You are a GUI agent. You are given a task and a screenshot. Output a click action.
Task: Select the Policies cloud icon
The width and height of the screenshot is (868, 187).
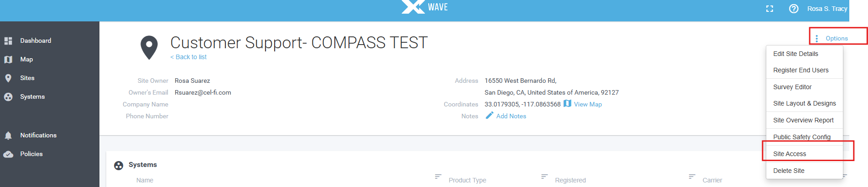tap(8, 154)
